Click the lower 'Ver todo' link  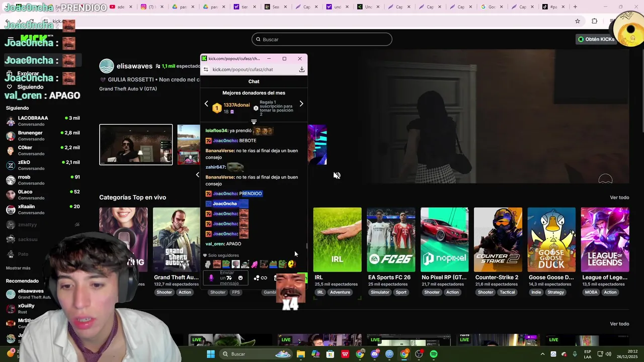(x=619, y=324)
